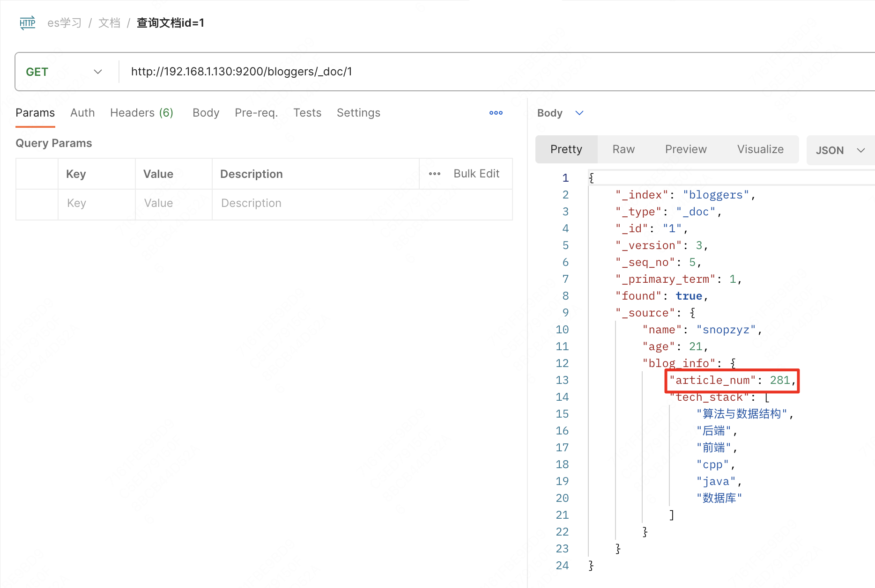Click the "后端" array entry
This screenshot has height=588, width=875.
point(717,431)
